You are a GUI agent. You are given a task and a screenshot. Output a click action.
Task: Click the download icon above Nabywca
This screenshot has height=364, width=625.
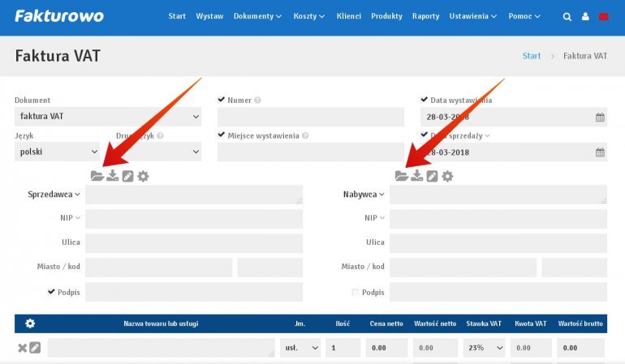coord(416,176)
